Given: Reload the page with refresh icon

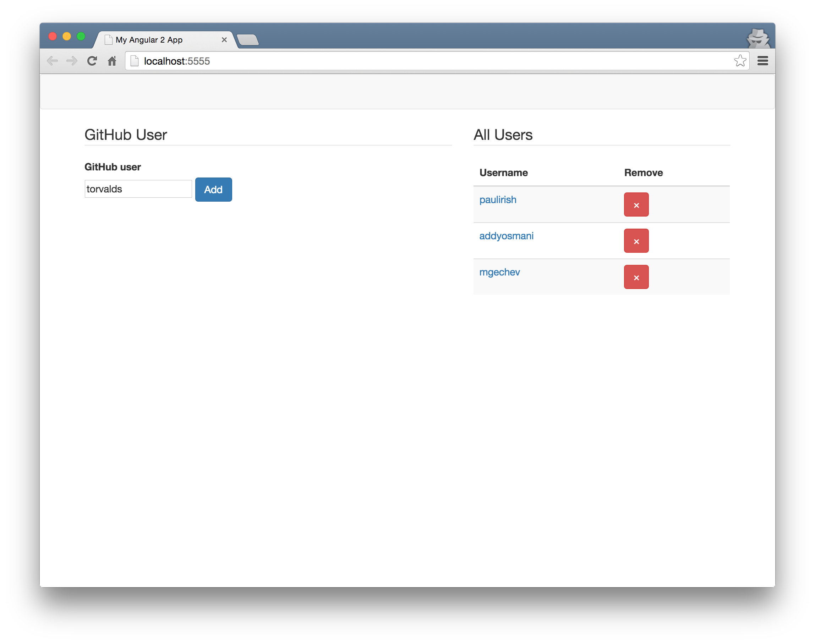Looking at the screenshot, I should pyautogui.click(x=92, y=61).
